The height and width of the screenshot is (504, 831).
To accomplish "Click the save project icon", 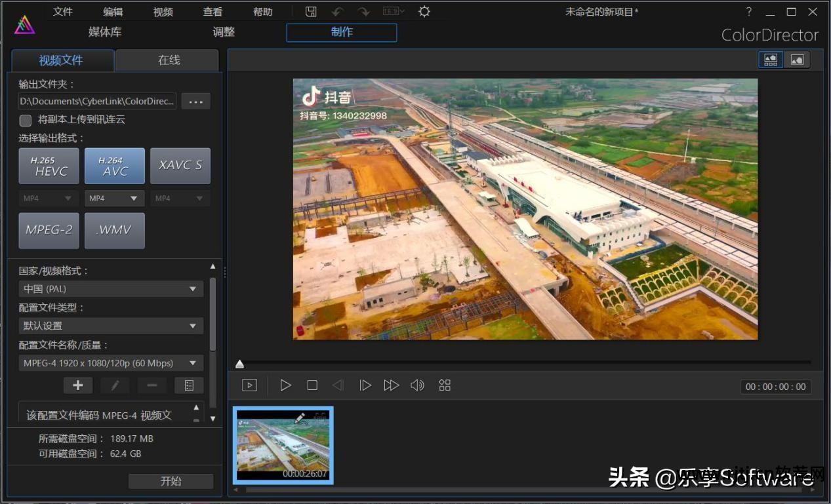I will pyautogui.click(x=312, y=12).
